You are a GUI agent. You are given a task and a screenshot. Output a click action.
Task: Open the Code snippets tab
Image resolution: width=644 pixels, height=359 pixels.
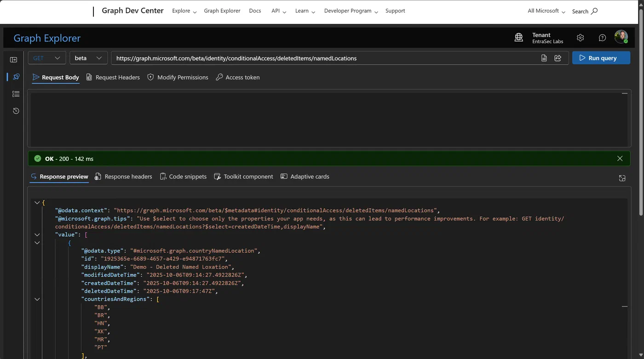183,177
